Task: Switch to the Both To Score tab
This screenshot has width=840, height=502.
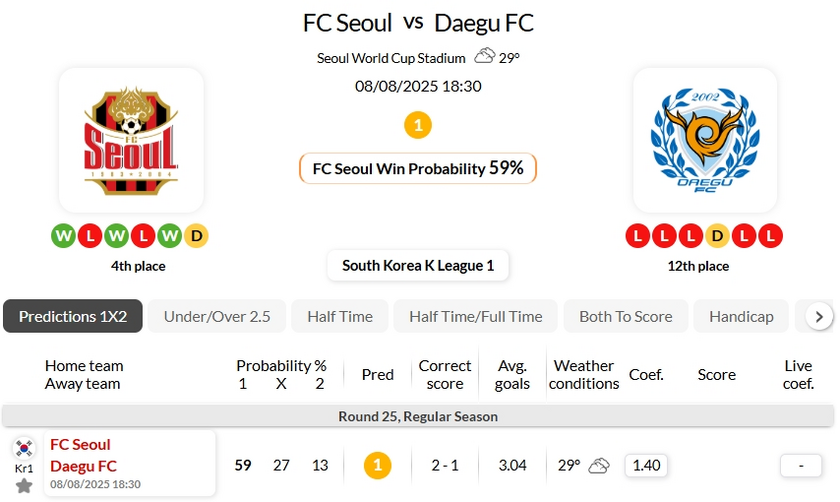Action: tap(626, 316)
